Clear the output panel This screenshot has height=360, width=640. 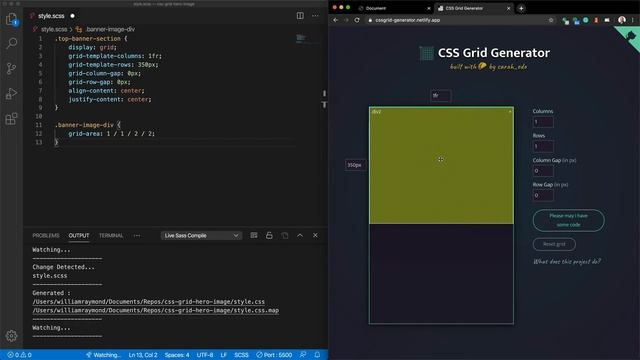[254, 236]
